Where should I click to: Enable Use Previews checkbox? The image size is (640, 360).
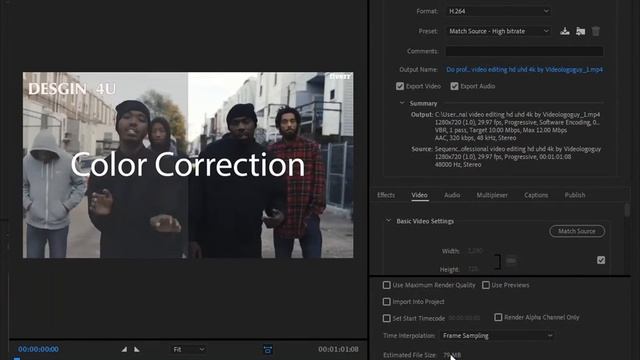coord(486,285)
